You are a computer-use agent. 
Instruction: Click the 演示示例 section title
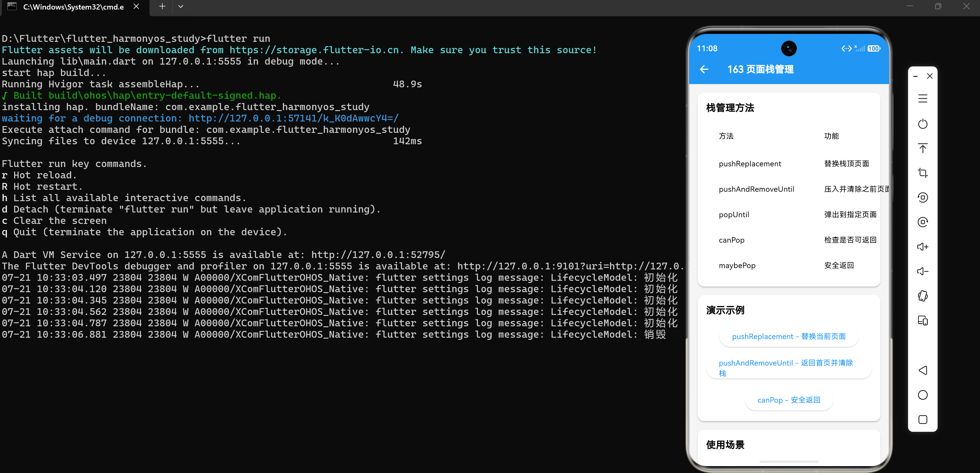click(x=725, y=310)
